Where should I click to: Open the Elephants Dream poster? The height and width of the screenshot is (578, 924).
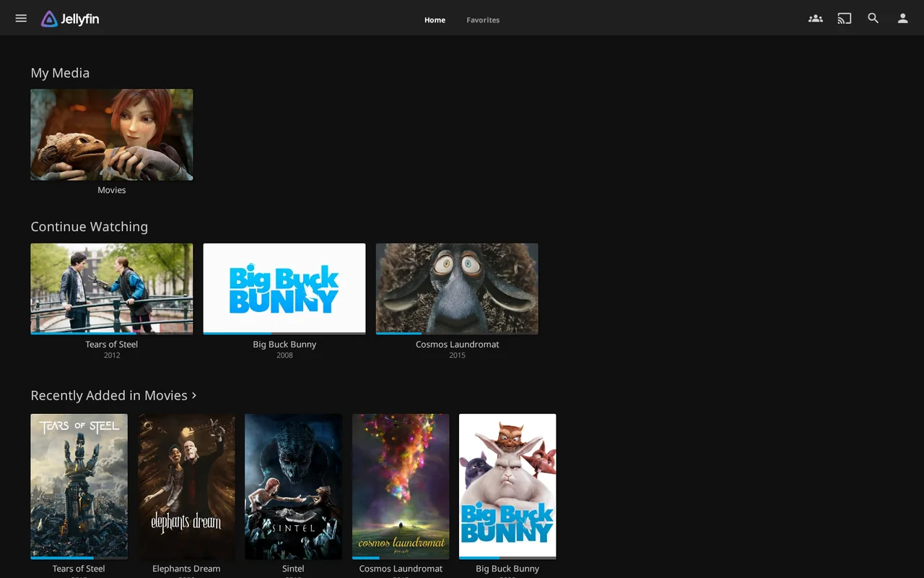point(186,486)
